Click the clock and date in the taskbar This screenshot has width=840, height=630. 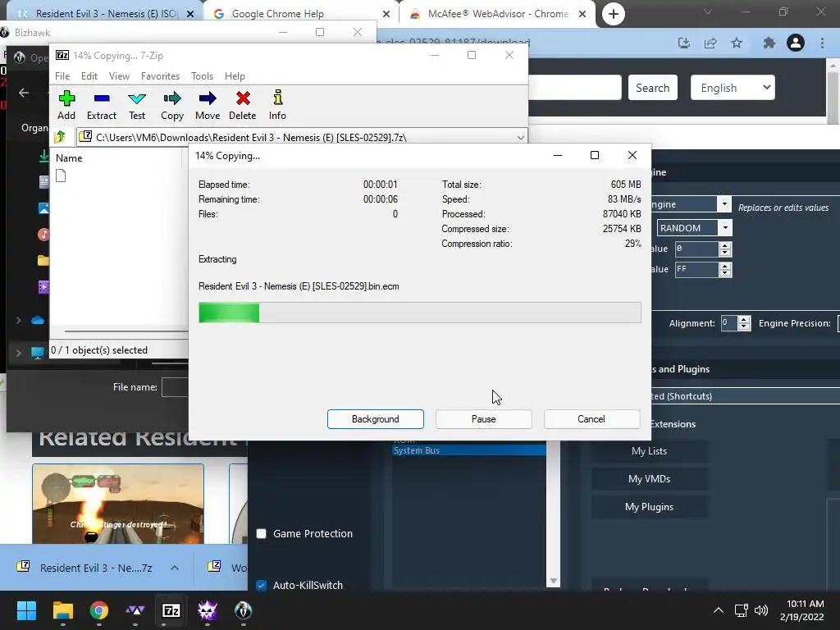802,610
